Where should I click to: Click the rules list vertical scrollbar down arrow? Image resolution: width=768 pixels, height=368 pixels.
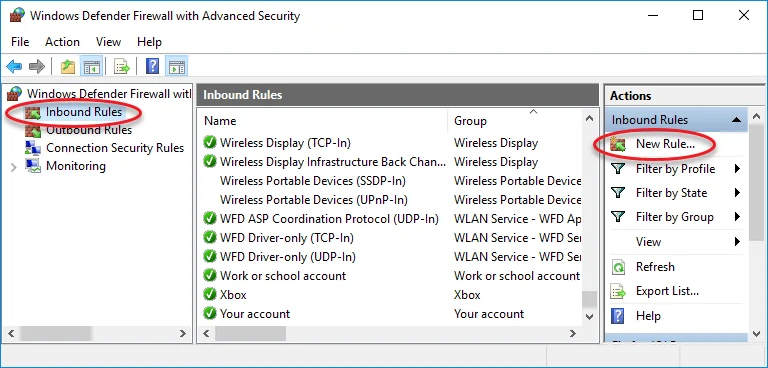coord(589,317)
